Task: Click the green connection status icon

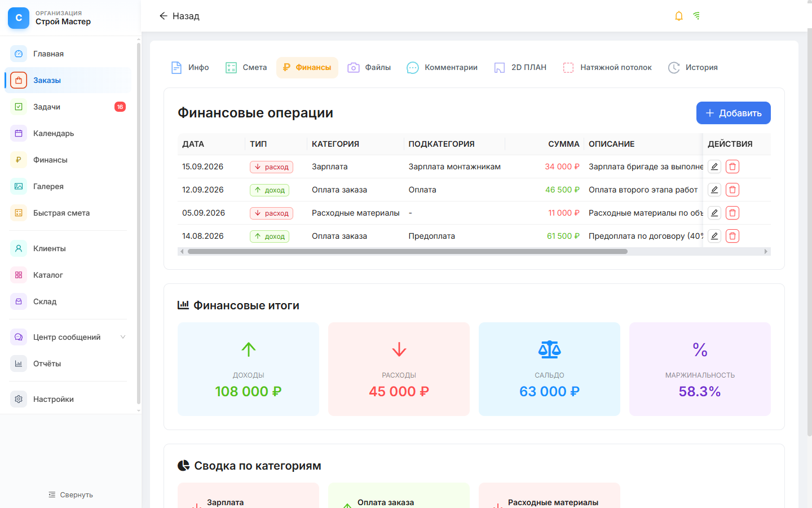Action: [697, 16]
